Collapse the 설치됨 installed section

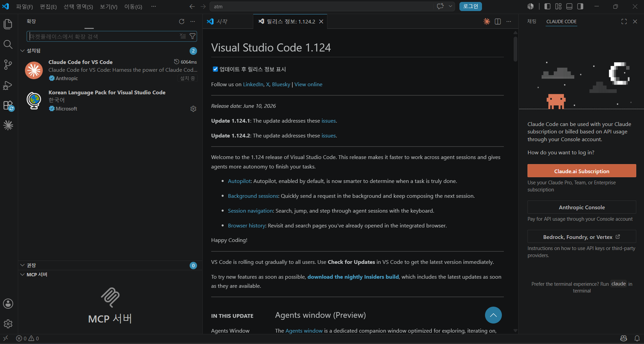pyautogui.click(x=23, y=51)
